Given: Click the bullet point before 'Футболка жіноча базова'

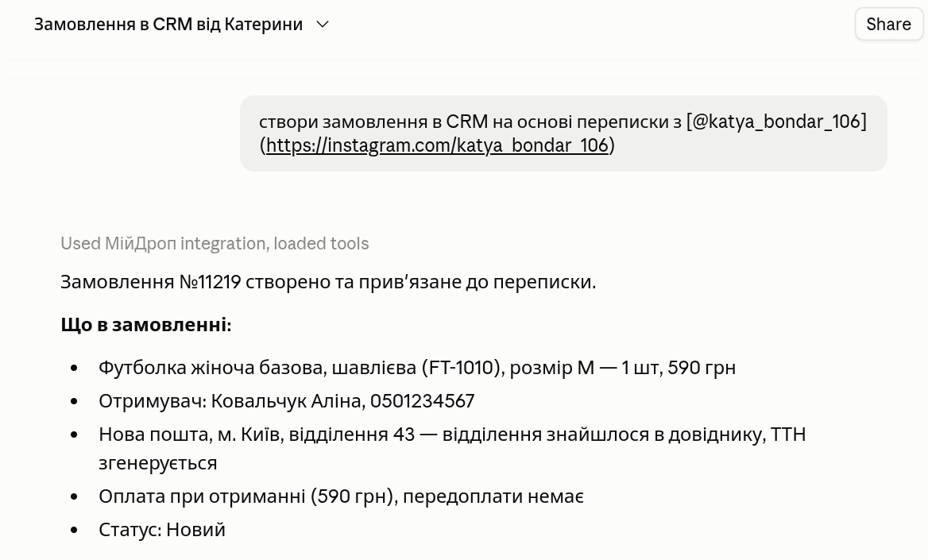Looking at the screenshot, I should 74,369.
